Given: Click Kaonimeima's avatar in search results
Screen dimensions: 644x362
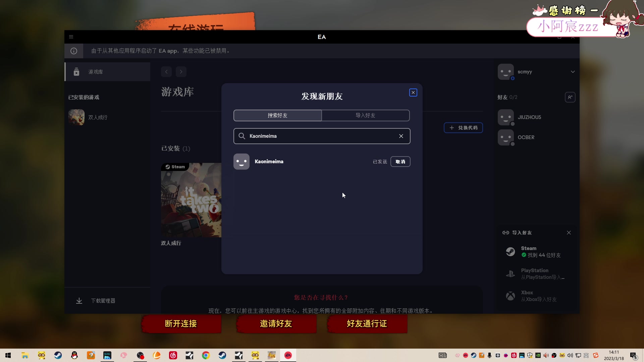Looking at the screenshot, I should tap(241, 162).
